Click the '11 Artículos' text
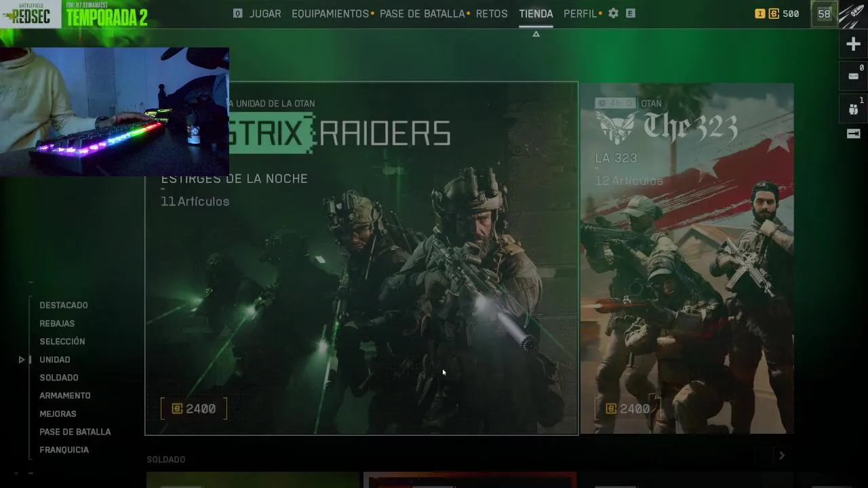This screenshot has width=868, height=488. (195, 202)
